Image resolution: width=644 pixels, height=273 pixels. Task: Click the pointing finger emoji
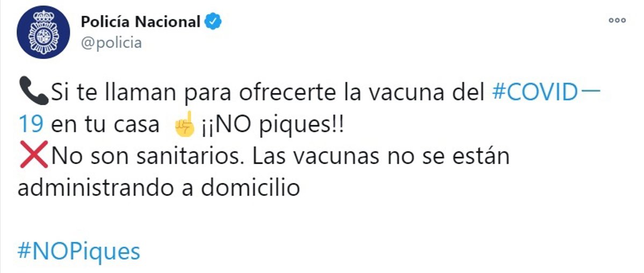(184, 127)
